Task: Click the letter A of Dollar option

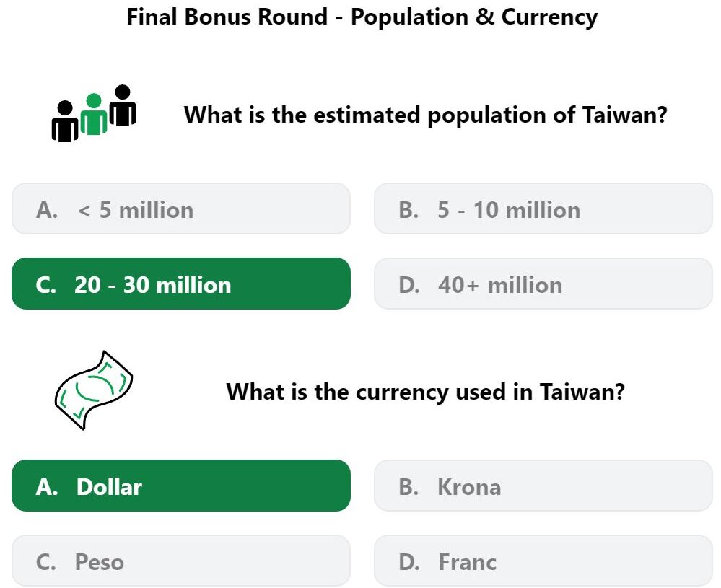Action: point(46,487)
